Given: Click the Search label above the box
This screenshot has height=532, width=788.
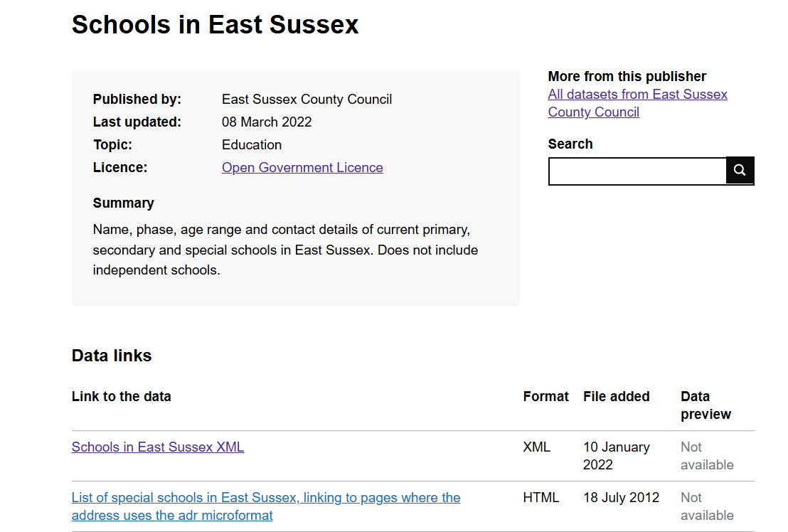Looking at the screenshot, I should pyautogui.click(x=570, y=144).
